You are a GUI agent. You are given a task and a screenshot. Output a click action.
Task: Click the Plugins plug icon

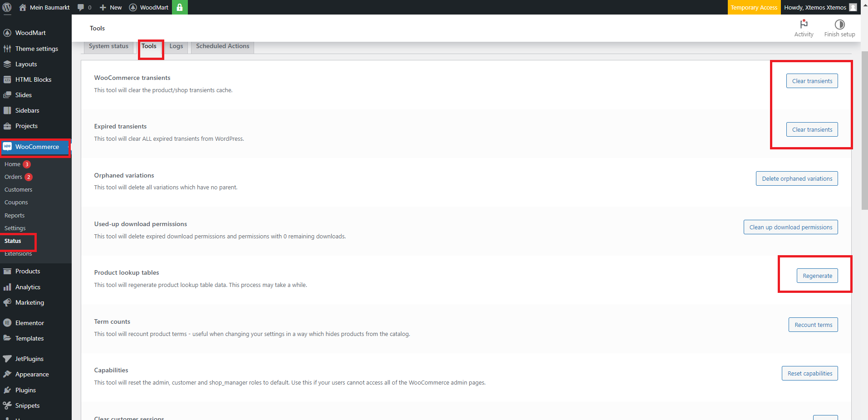(x=7, y=390)
